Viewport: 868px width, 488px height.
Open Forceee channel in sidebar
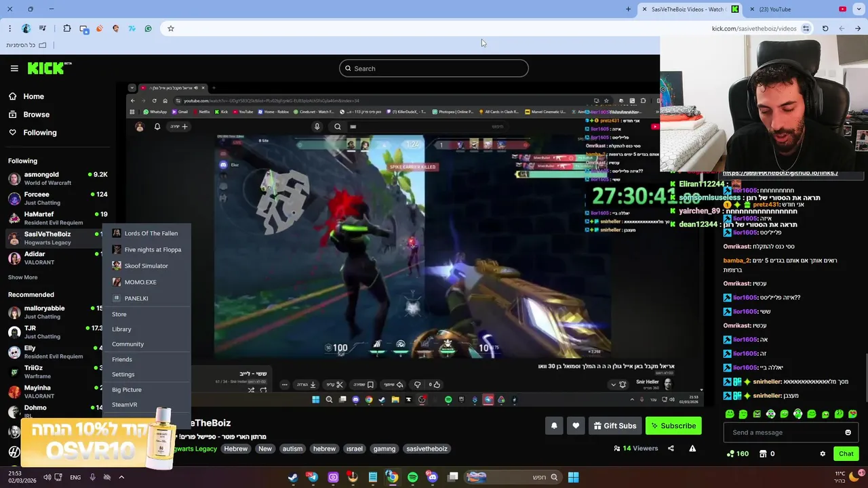pos(58,199)
